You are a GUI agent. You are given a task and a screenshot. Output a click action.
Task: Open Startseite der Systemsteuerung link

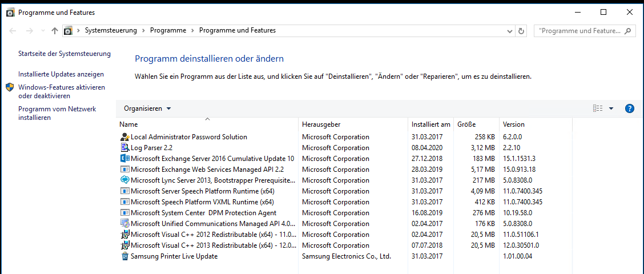click(x=65, y=54)
